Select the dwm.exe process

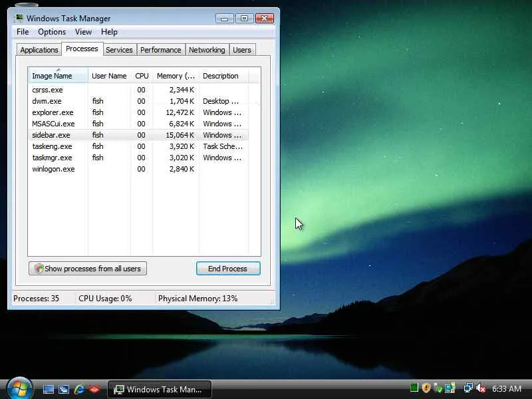click(x=138, y=101)
